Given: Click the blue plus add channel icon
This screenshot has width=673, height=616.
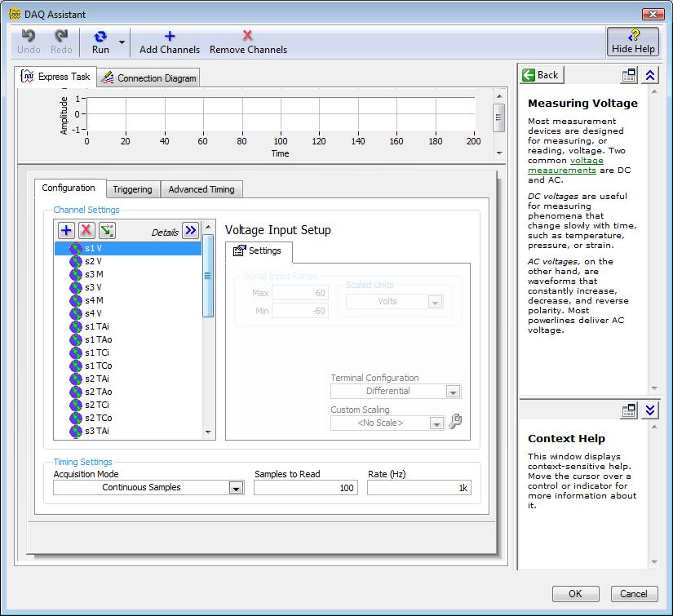Looking at the screenshot, I should (x=66, y=231).
